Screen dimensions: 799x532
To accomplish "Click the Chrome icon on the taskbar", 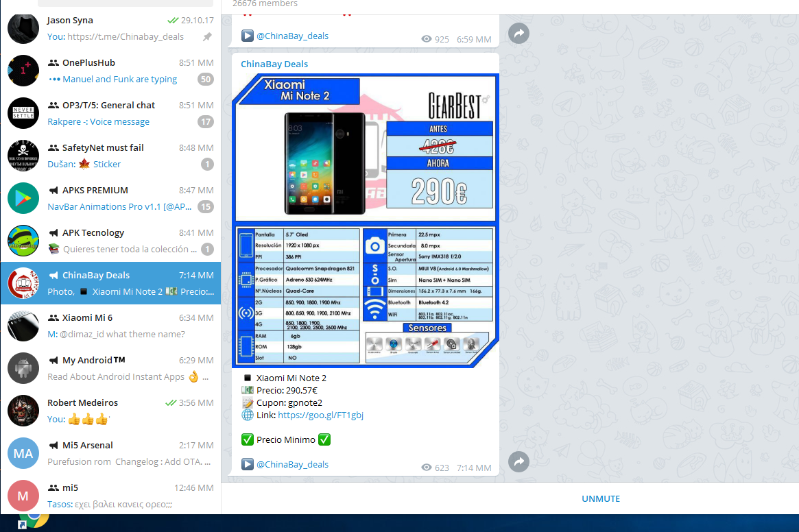I will coord(36,519).
